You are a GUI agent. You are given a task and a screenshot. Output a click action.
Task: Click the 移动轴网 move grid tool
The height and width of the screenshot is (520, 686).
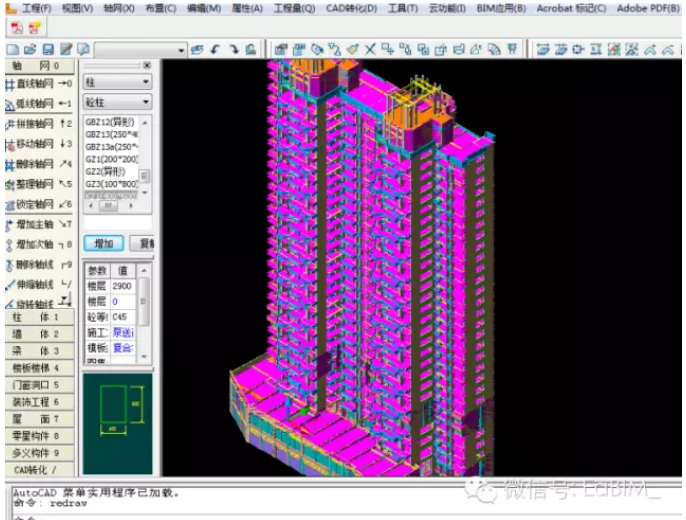coord(38,144)
